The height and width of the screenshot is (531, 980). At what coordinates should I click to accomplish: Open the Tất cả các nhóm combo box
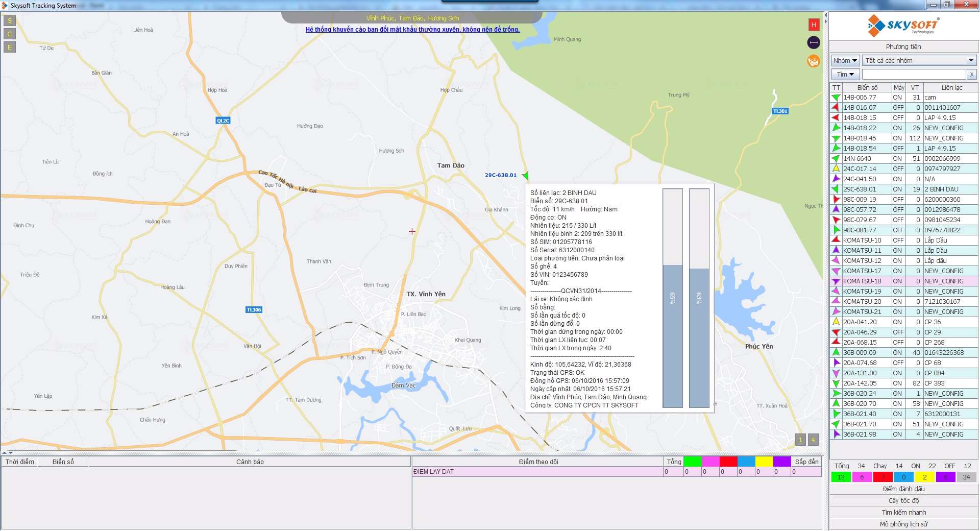[920, 60]
